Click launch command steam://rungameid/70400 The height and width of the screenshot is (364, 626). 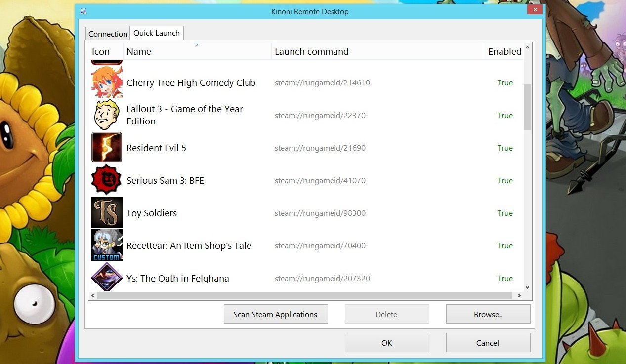click(320, 246)
